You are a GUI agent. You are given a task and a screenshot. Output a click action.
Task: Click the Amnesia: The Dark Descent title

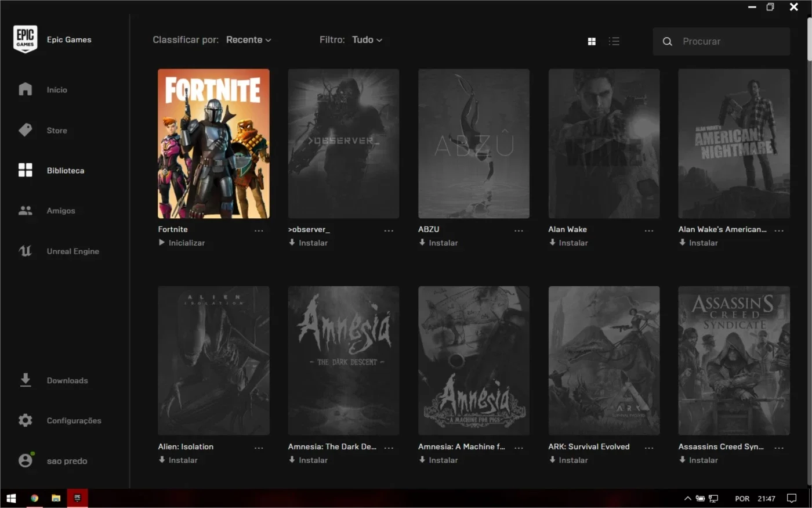pos(332,446)
